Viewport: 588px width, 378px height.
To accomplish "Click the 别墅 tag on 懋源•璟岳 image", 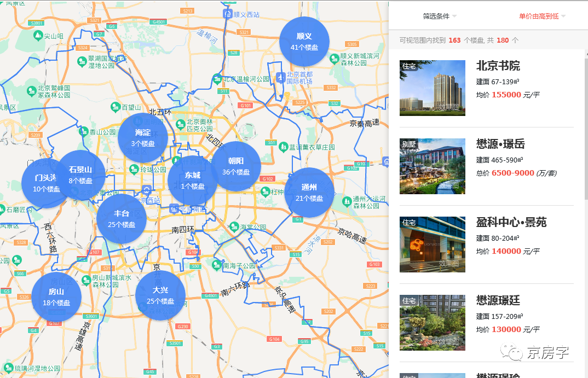I will 409,144.
